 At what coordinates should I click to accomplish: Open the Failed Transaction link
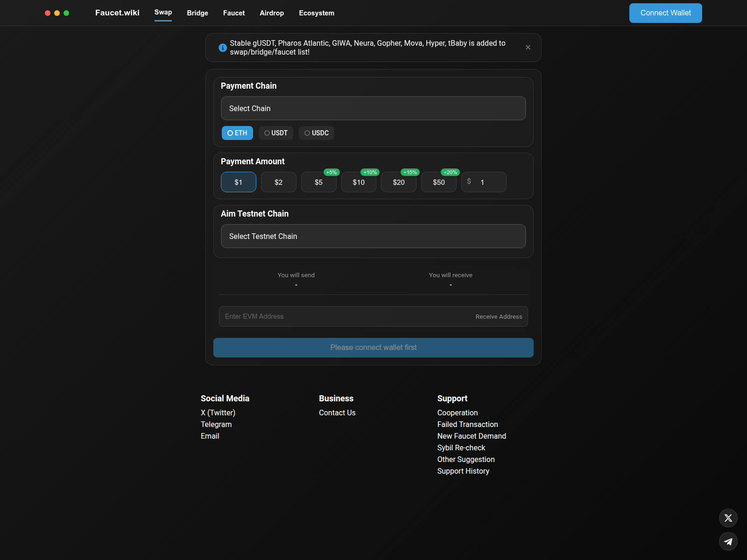[x=468, y=425]
